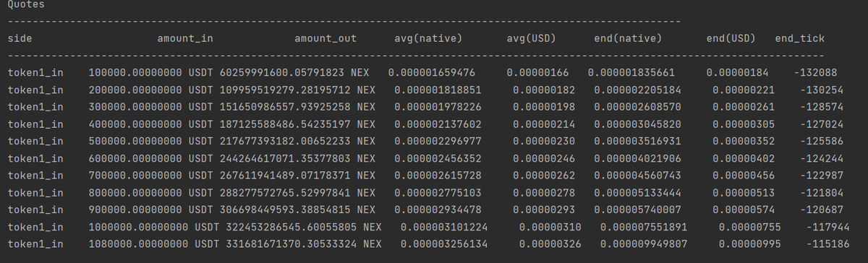
Task: Click 331681671370.30533324 NEX amount_out value
Action: click(304, 244)
